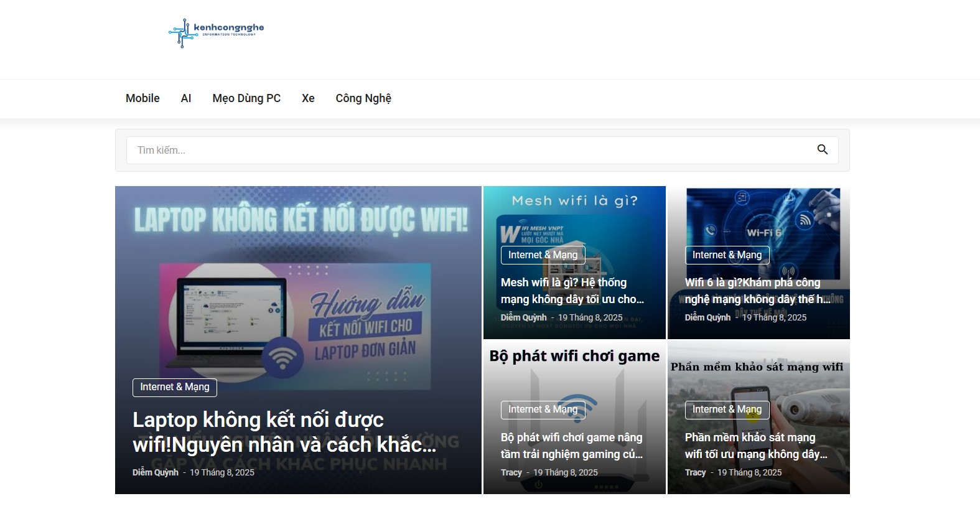This screenshot has width=980, height=524.
Task: Click Internet & Mạng tag on gaming router card
Action: (x=543, y=409)
